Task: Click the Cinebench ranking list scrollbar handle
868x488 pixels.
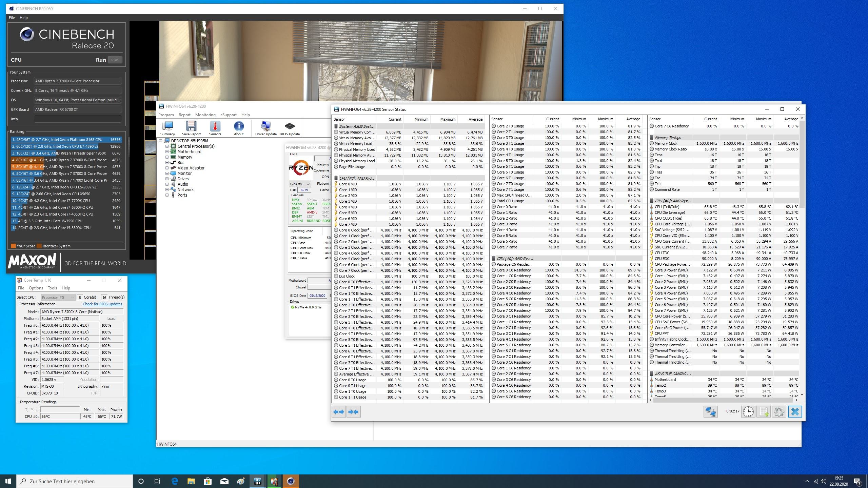Action: click(128, 147)
